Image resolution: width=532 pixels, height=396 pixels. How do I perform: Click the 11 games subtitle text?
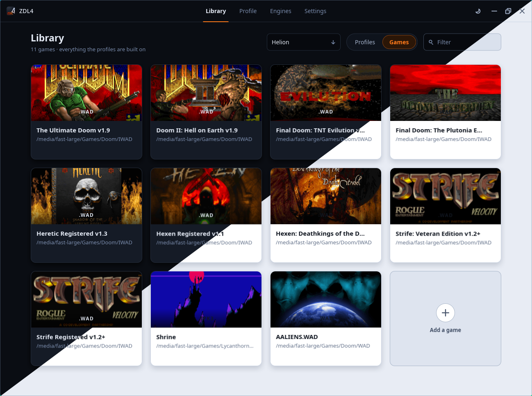click(88, 50)
